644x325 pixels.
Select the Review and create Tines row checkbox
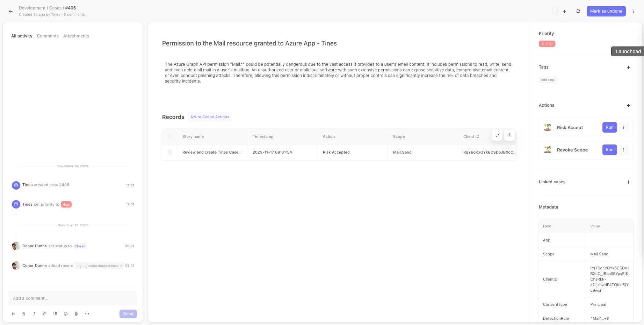[170, 152]
